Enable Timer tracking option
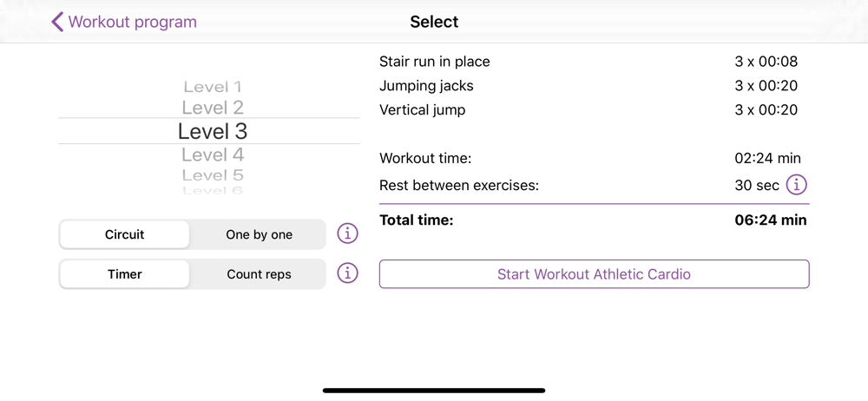The width and height of the screenshot is (868, 401). [x=124, y=274]
